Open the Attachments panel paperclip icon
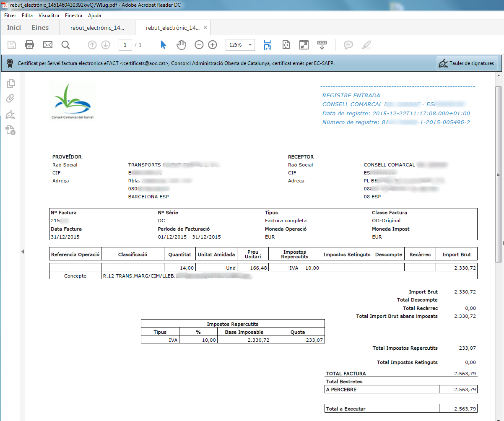504x421 pixels. tap(11, 99)
